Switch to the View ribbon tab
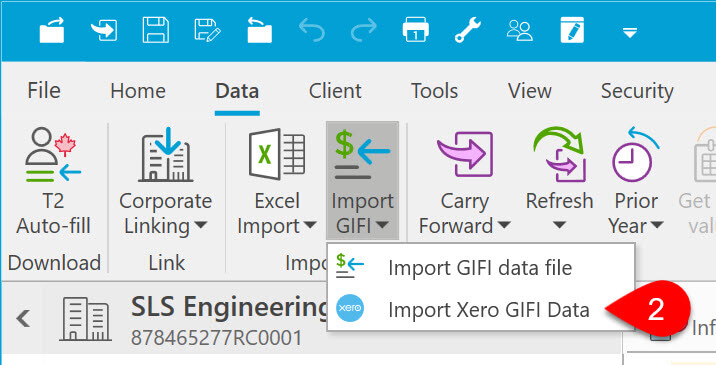The image size is (716, 365). pyautogui.click(x=530, y=91)
